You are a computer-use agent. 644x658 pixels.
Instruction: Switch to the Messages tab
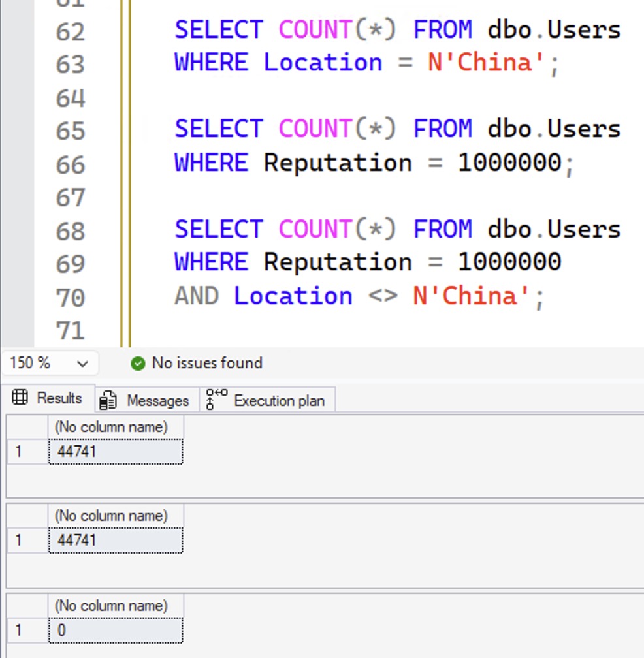coord(148,400)
